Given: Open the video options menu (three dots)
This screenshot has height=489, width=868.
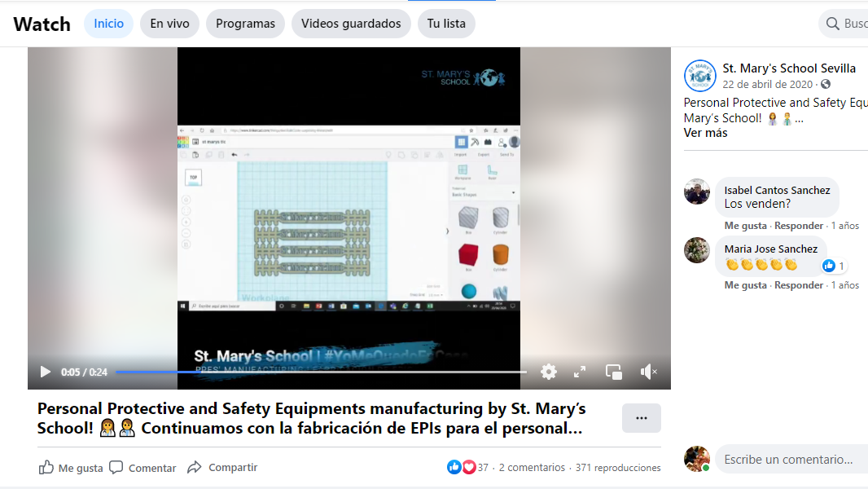Looking at the screenshot, I should click(x=641, y=418).
